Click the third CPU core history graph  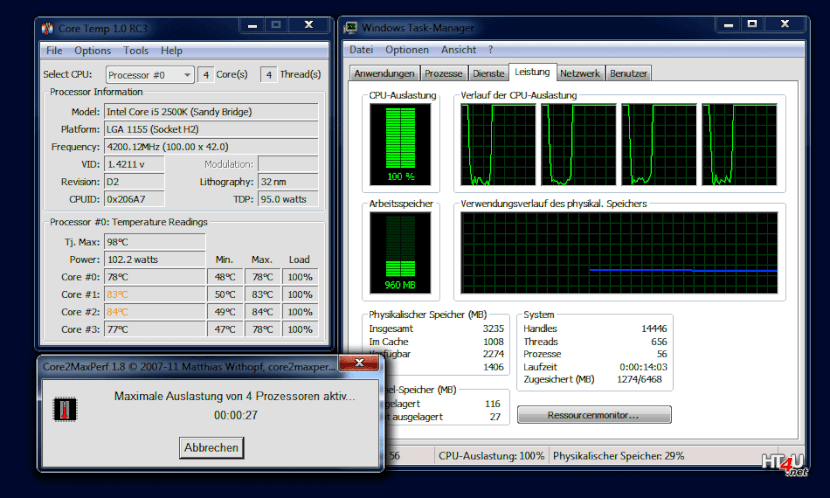click(x=659, y=144)
